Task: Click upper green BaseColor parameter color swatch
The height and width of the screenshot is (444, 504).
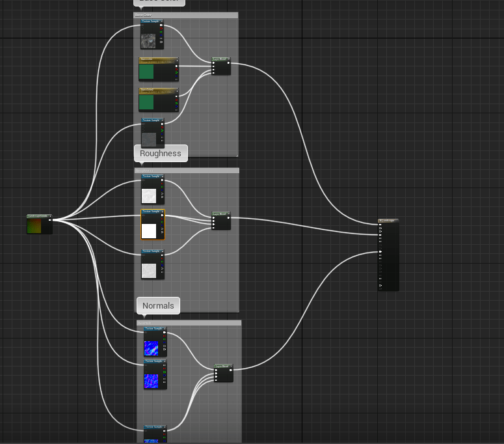Action: pyautogui.click(x=146, y=72)
